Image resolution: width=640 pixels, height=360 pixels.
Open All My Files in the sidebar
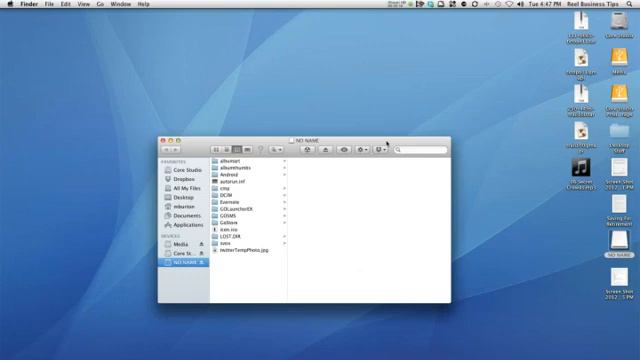coord(184,188)
